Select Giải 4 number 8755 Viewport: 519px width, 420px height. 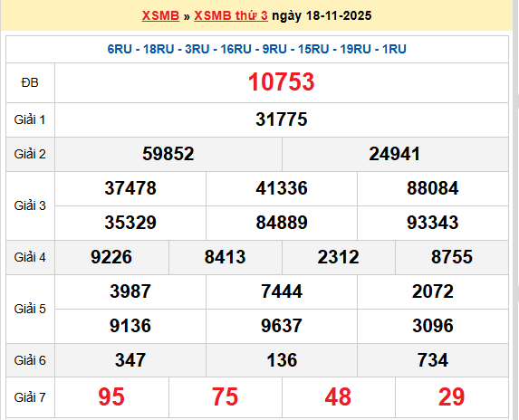452,257
